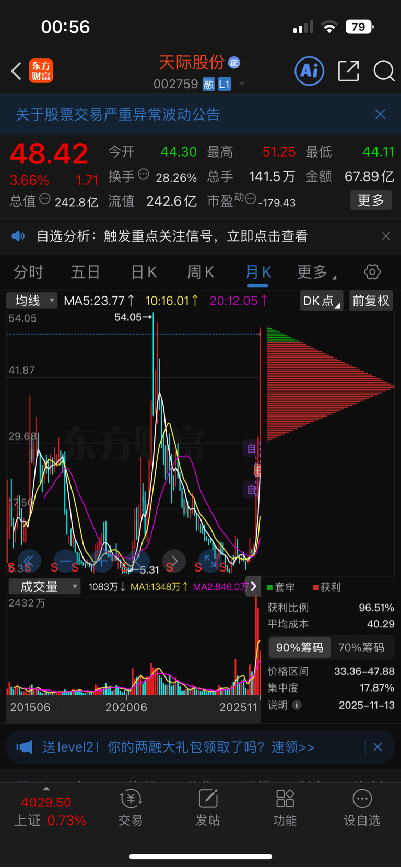Expand the index ticker with up arrow
This screenshot has height=868, width=401.
click(x=46, y=788)
